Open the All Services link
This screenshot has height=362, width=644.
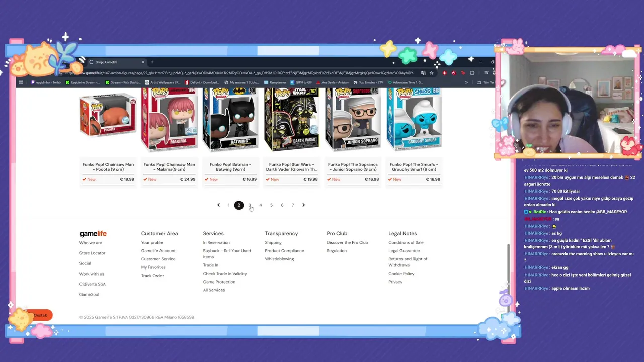(214, 290)
